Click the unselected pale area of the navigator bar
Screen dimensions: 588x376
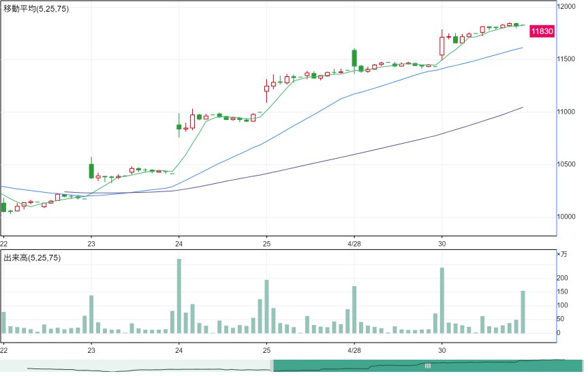coord(135,366)
